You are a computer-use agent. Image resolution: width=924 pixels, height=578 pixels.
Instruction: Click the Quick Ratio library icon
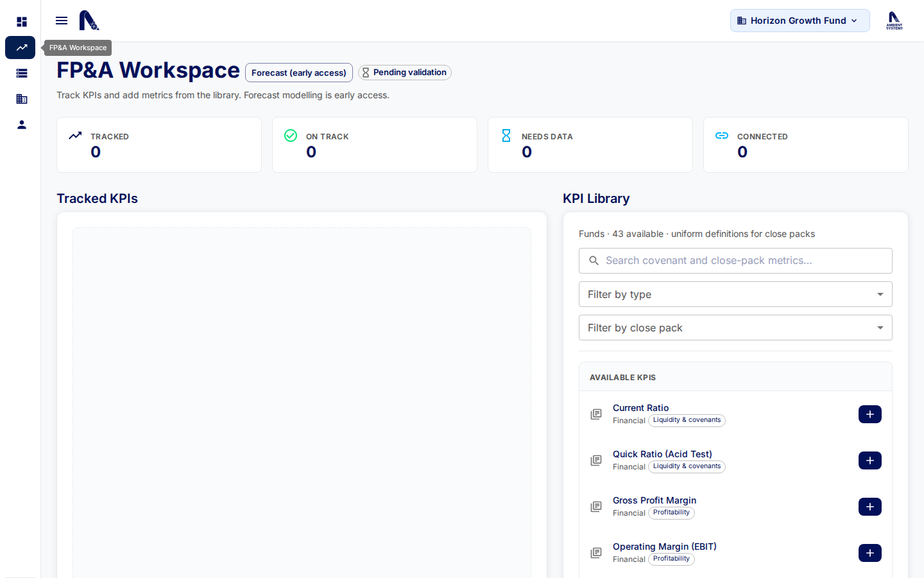(596, 460)
